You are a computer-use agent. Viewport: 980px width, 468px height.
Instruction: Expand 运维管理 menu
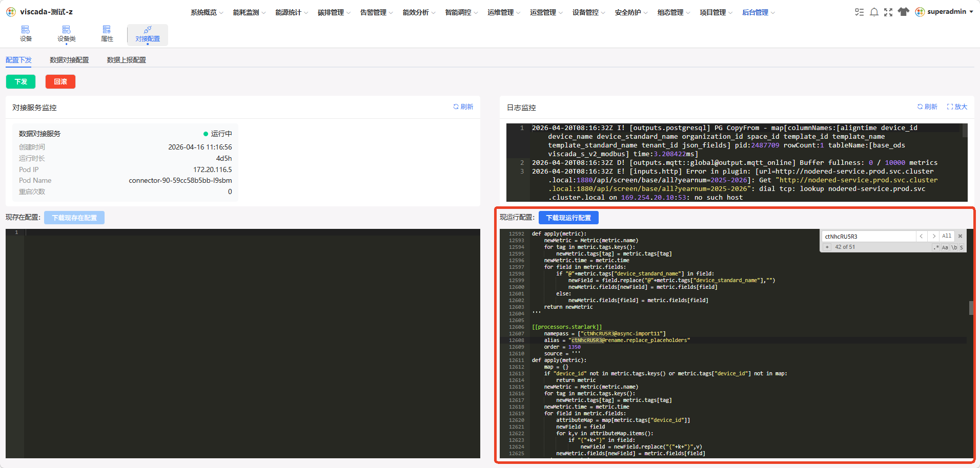504,12
